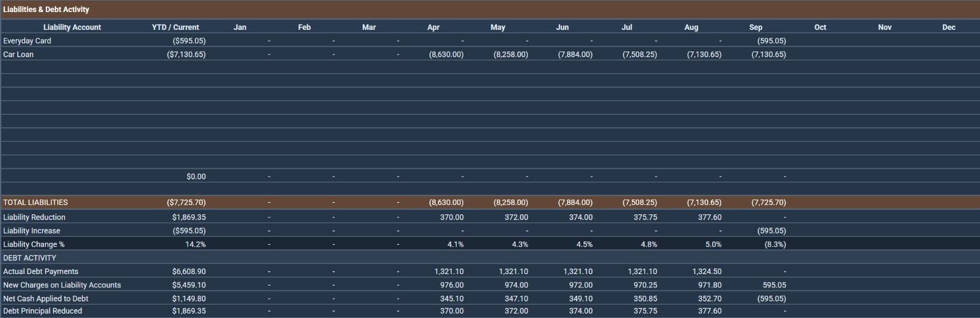Click the Actual Debt Payments row label
The height and width of the screenshot is (318, 980).
[x=41, y=272]
